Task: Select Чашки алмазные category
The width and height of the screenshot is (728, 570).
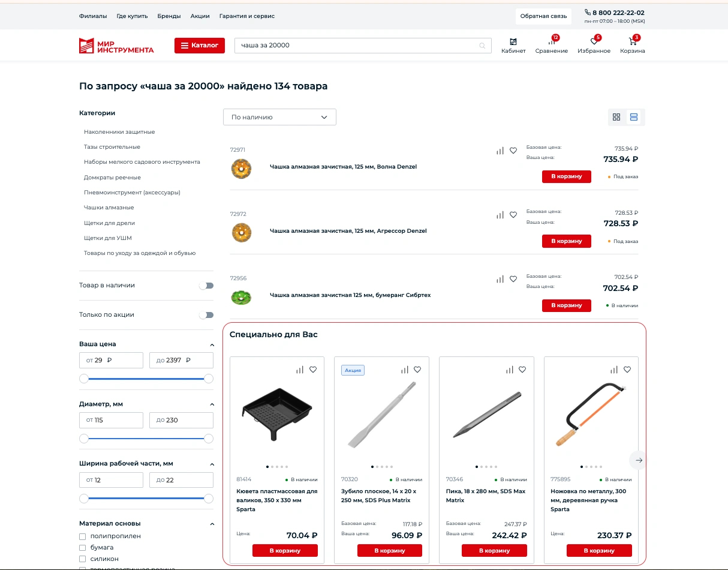Action: coord(109,208)
